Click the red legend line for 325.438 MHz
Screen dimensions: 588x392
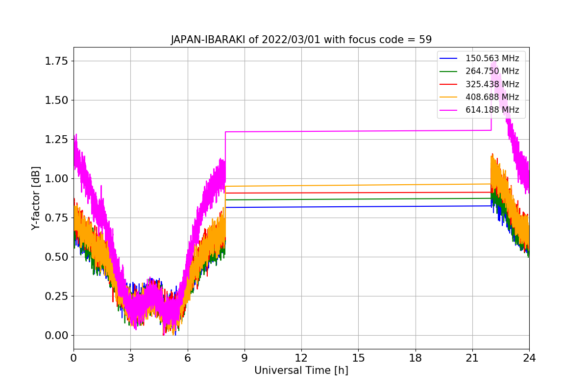click(448, 84)
